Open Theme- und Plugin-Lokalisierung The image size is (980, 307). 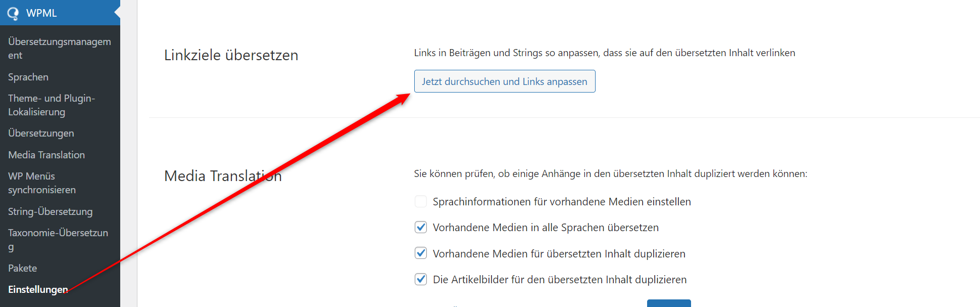pos(52,105)
